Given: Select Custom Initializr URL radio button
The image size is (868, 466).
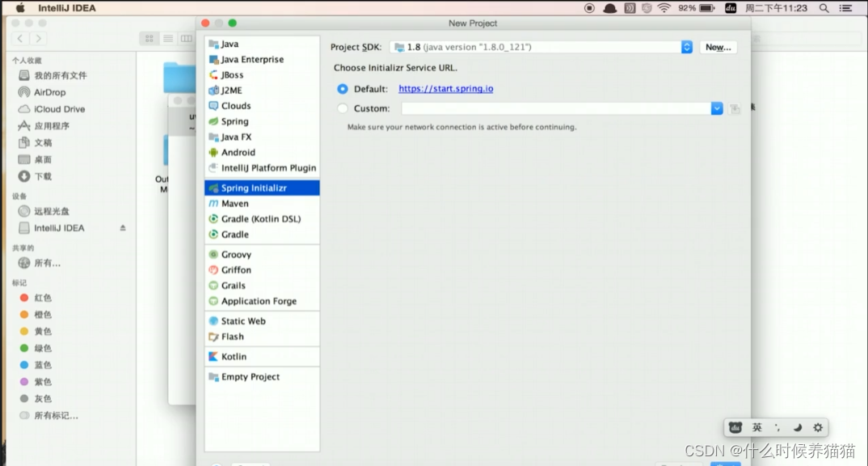Looking at the screenshot, I should [343, 108].
